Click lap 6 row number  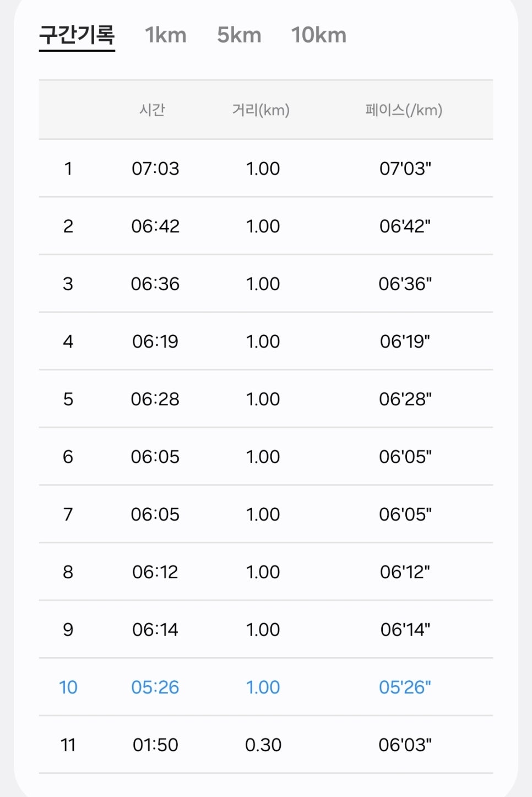point(68,457)
